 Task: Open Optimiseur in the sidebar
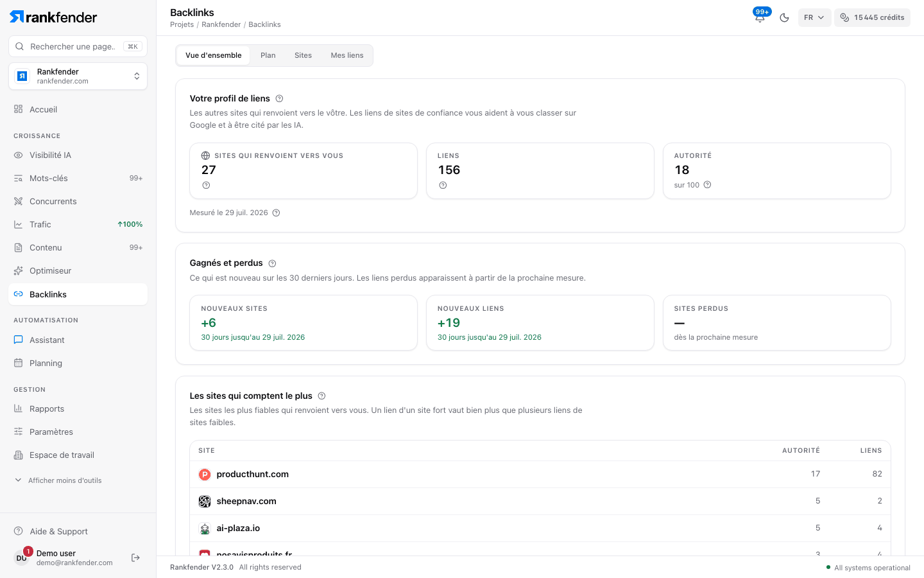pyautogui.click(x=78, y=270)
